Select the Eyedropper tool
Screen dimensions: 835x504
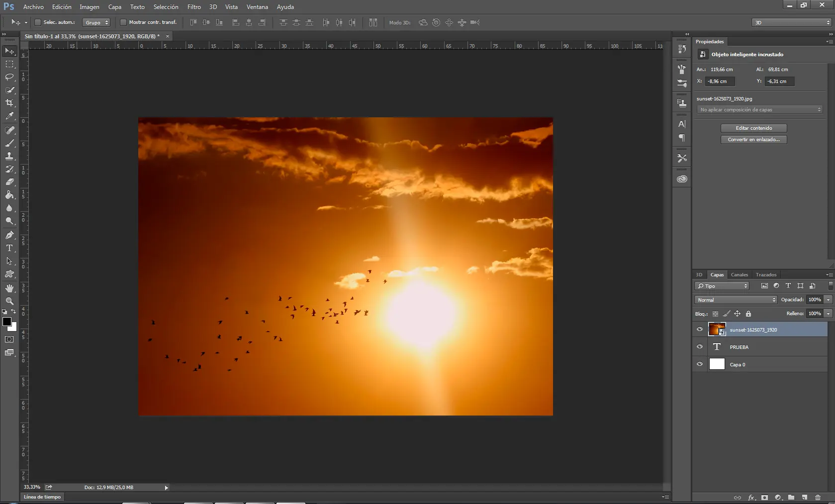(x=9, y=116)
